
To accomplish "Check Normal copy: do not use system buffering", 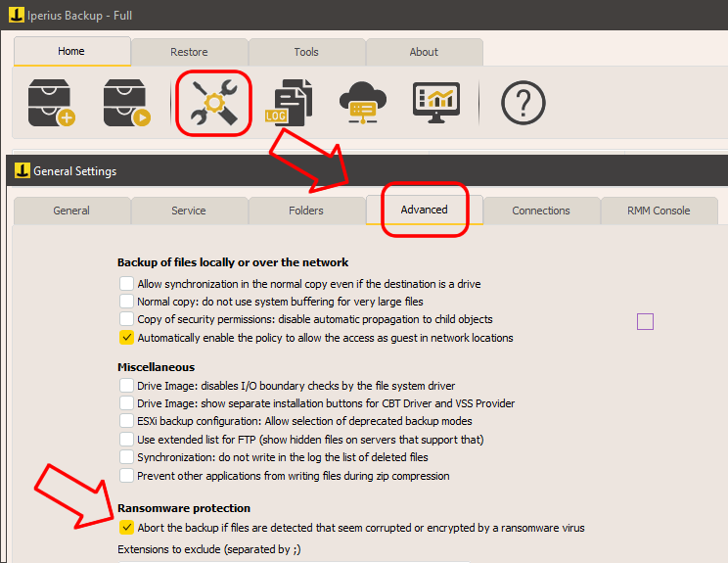I will click(x=126, y=301).
